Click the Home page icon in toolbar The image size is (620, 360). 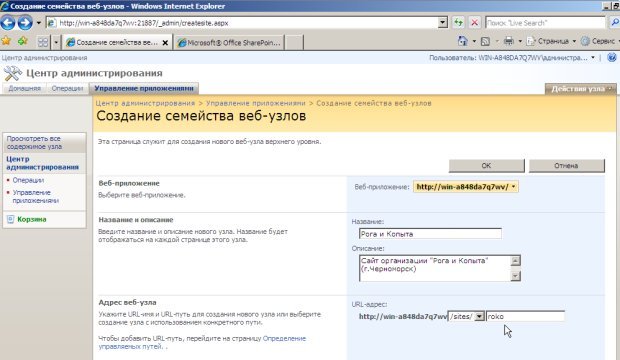click(462, 41)
